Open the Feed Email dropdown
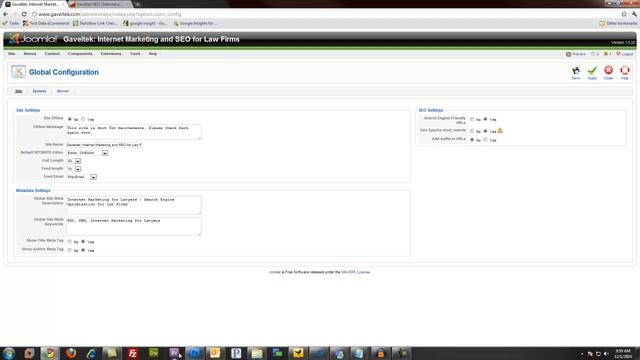 coord(82,177)
